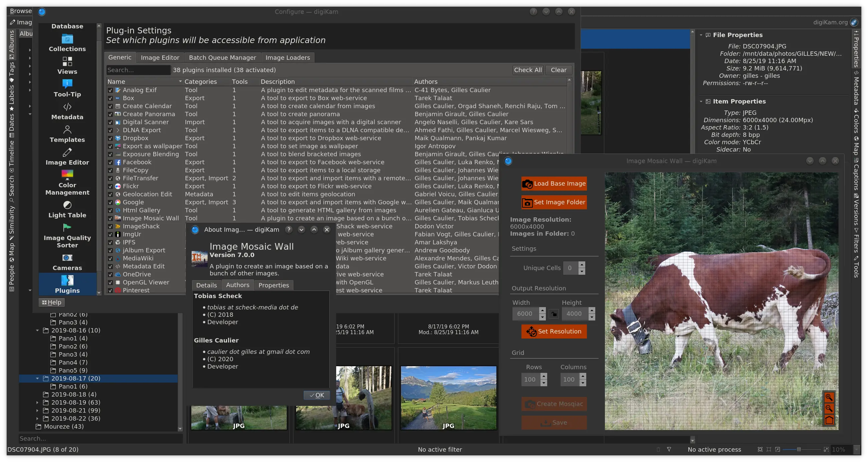The height and width of the screenshot is (462, 868).
Task: Select the Image Quality Sorter icon
Action: 67,228
